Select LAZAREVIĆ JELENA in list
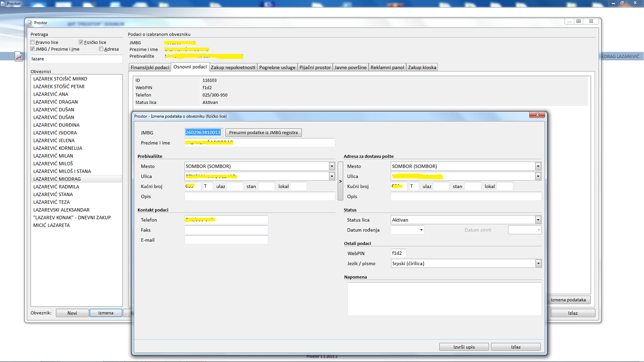 click(x=76, y=140)
